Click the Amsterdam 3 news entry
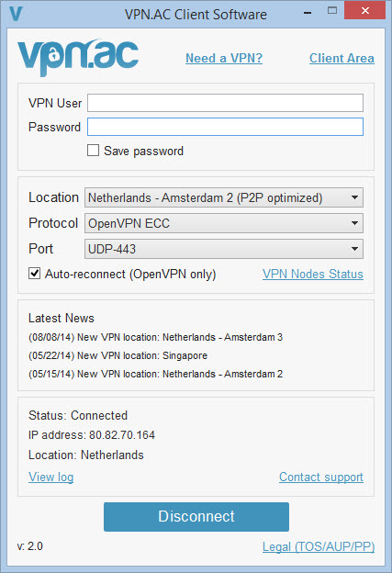392x573 pixels. tap(156, 337)
